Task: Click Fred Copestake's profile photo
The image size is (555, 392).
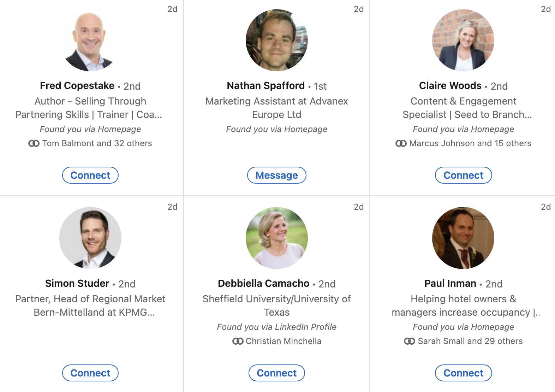Action: (x=90, y=40)
